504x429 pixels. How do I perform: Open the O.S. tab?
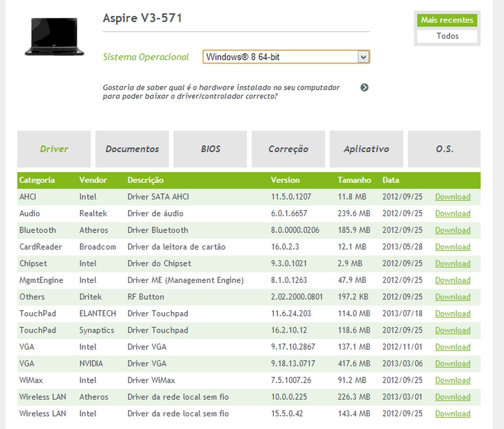click(x=444, y=149)
